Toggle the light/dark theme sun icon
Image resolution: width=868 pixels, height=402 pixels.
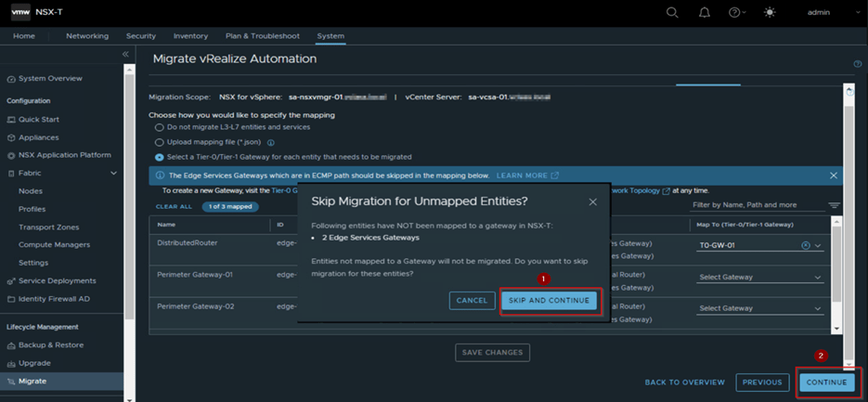pyautogui.click(x=768, y=13)
